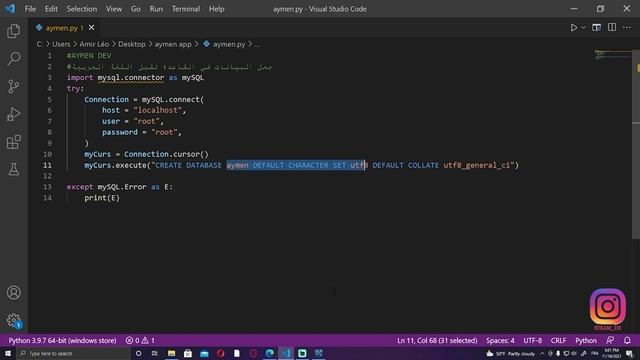Open File Explorer from the taskbar
Screen dimensions: 640x360
[x=171, y=353]
